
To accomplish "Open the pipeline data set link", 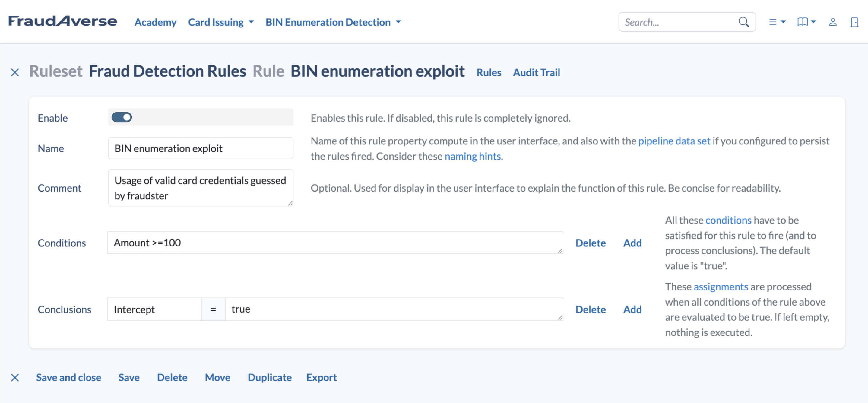I will (x=674, y=141).
